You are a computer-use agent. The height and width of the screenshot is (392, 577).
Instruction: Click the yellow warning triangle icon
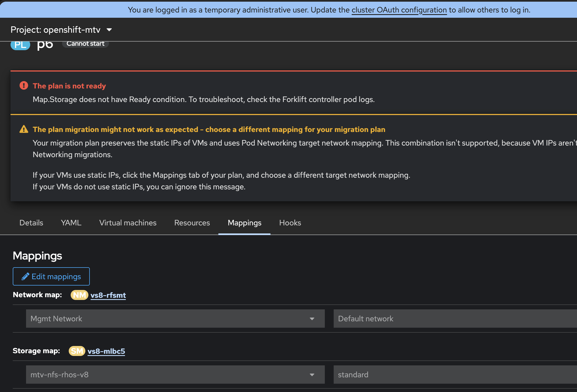pyautogui.click(x=24, y=129)
